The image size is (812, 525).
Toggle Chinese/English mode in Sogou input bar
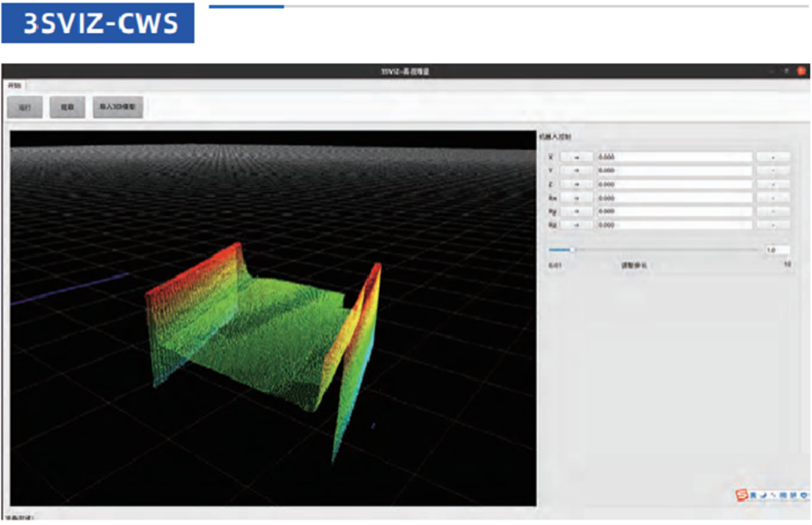point(753,496)
